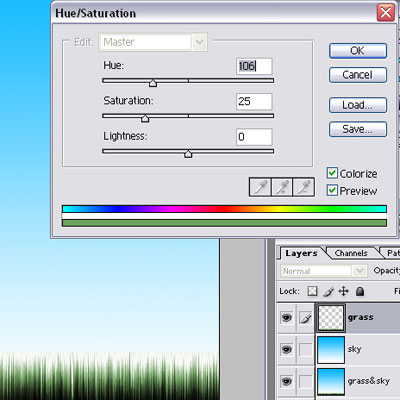Uncheck the Preview checkbox
The height and width of the screenshot is (400, 400).
pos(332,190)
